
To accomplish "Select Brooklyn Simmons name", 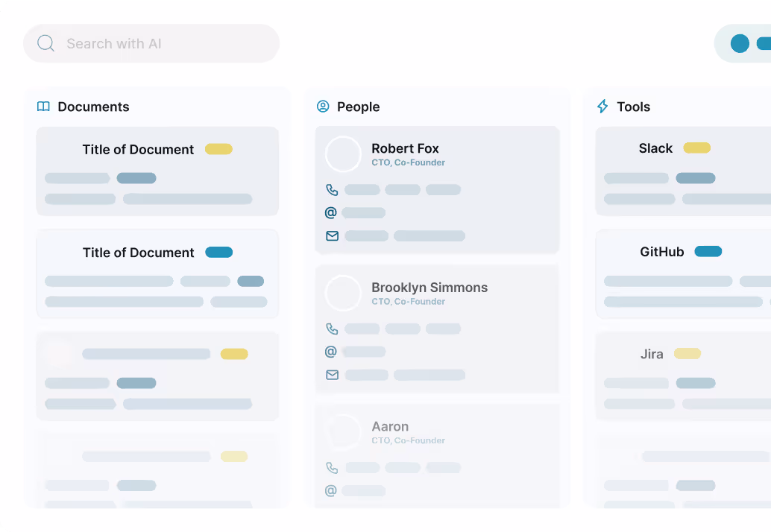I will pos(429,288).
